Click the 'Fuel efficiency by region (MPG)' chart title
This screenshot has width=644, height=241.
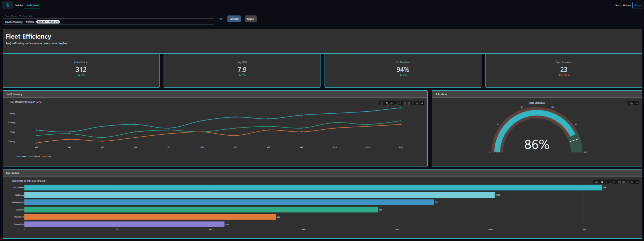[26, 102]
